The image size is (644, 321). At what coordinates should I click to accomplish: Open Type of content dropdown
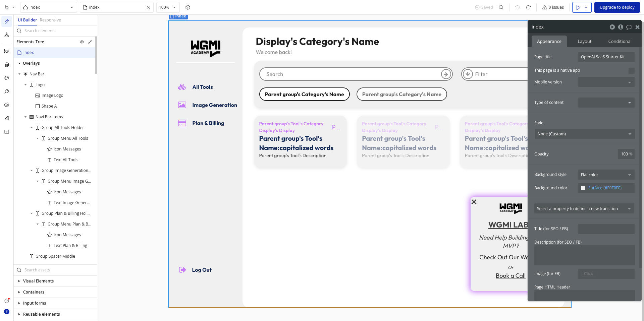606,103
